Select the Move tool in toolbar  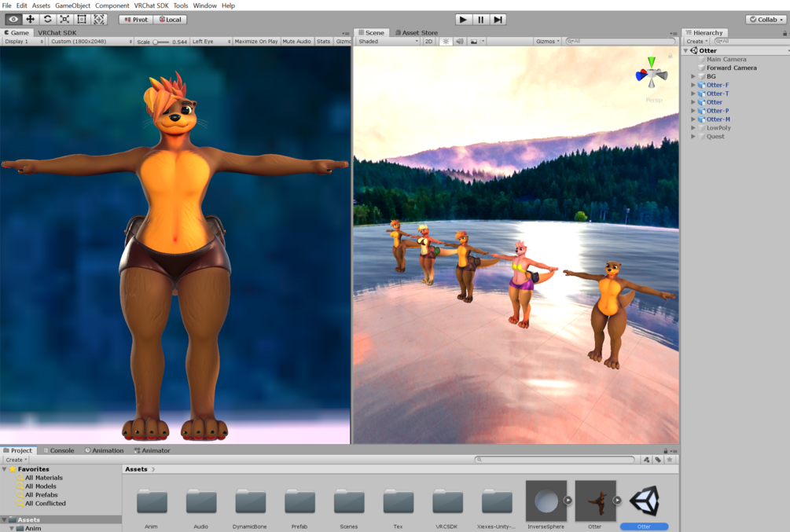click(30, 19)
